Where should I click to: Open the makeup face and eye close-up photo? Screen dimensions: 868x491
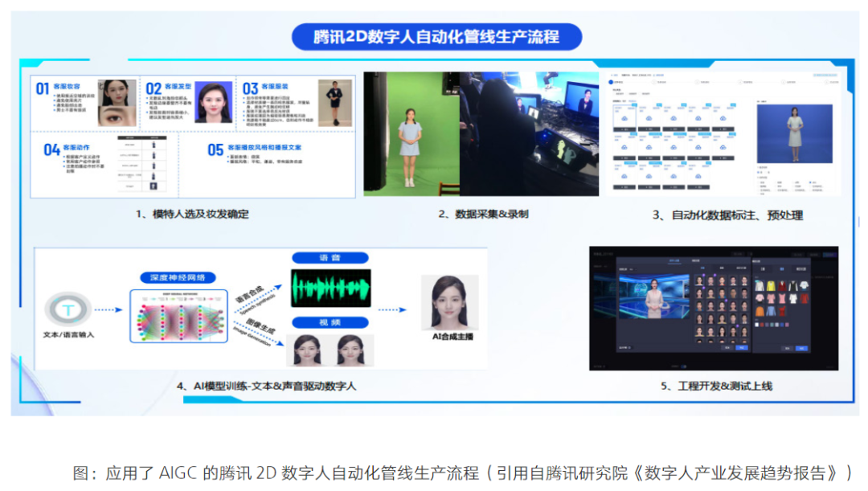[x=117, y=102]
